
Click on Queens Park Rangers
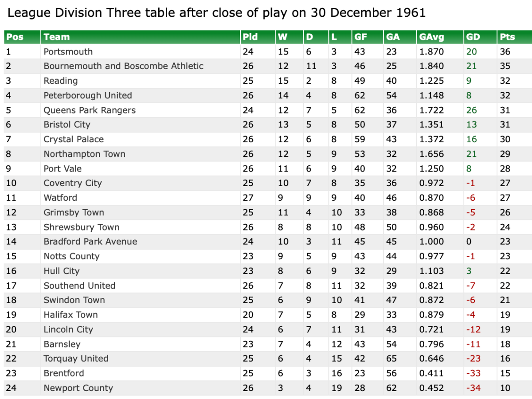click(90, 110)
